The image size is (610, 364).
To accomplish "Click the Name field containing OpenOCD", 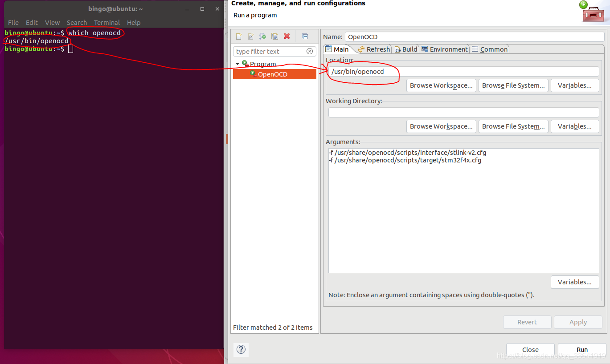I will [475, 37].
